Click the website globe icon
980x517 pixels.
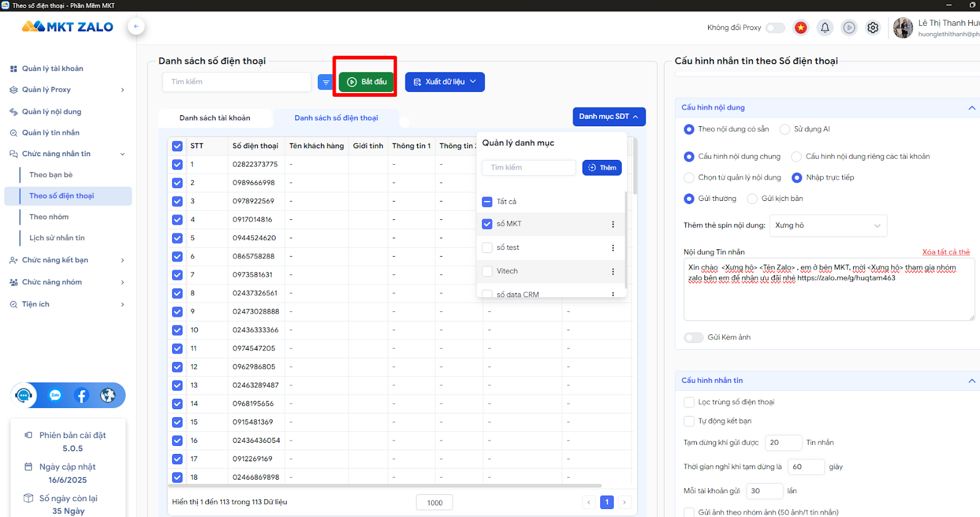[x=108, y=395]
